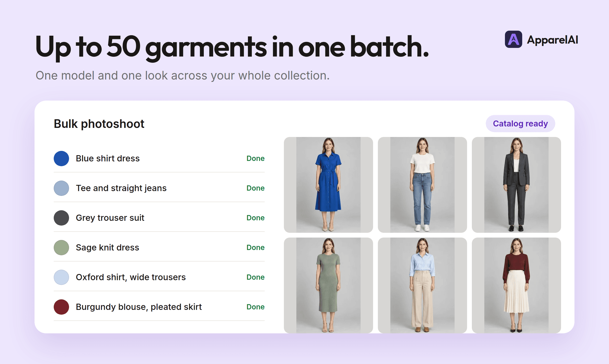This screenshot has height=364, width=609.
Task: Click the Bulk photoshoot heading
Action: 99,124
